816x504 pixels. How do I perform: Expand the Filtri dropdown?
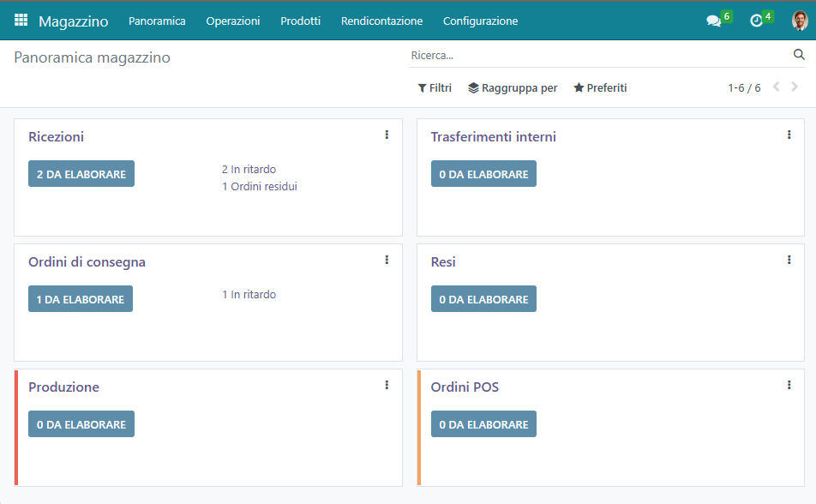click(x=435, y=88)
